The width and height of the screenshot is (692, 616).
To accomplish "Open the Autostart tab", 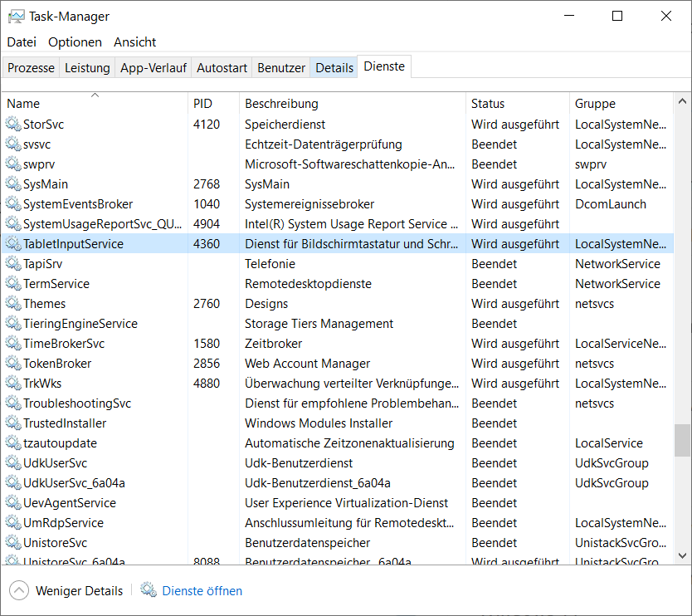I will [222, 68].
